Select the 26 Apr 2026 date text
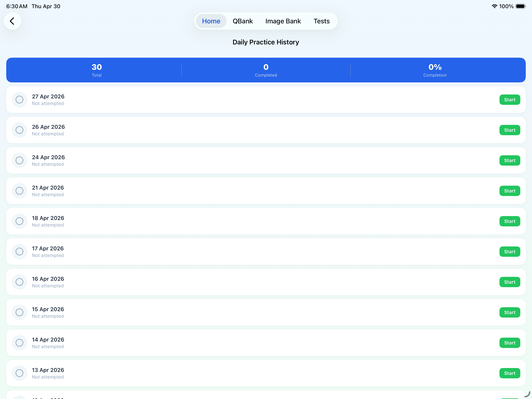 (48, 127)
